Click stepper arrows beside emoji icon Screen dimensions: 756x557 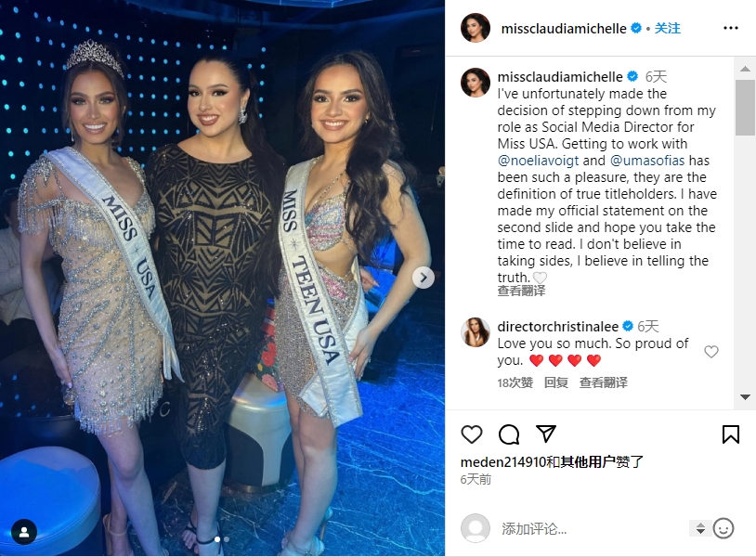[700, 528]
